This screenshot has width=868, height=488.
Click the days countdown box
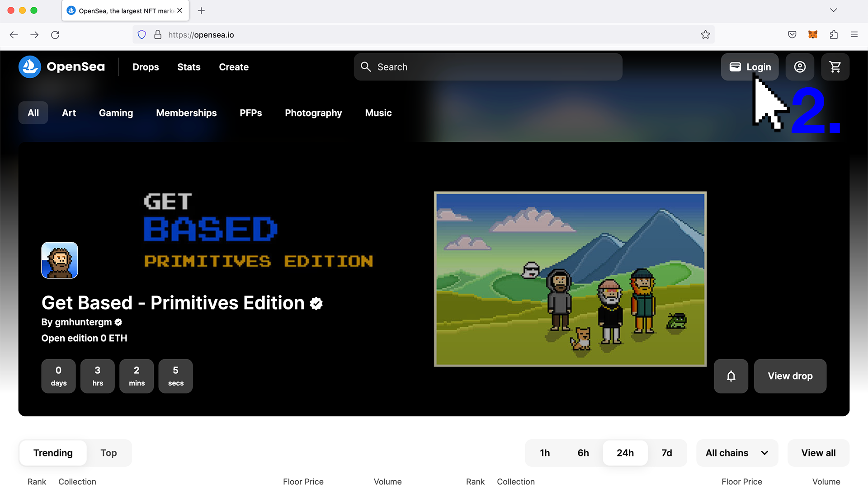tap(58, 376)
